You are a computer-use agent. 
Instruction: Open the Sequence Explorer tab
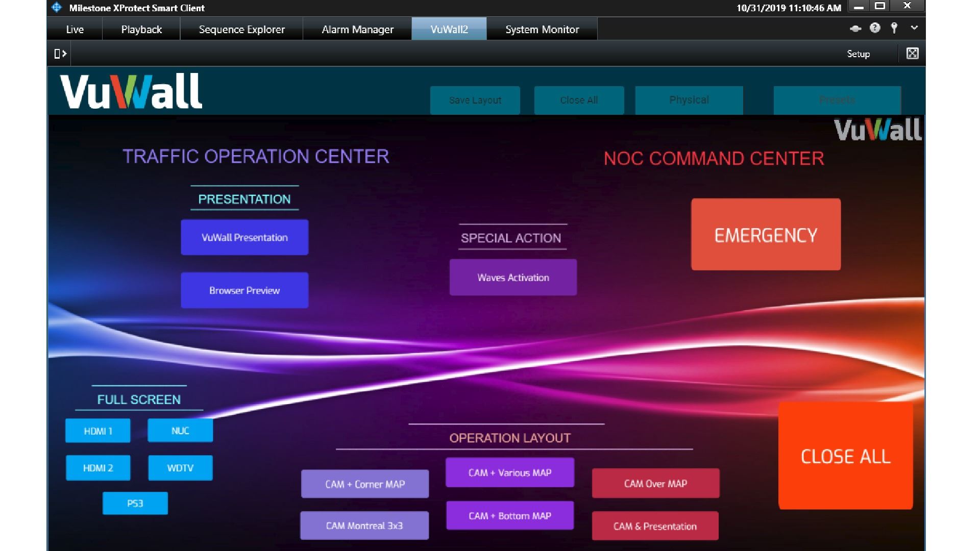point(242,30)
